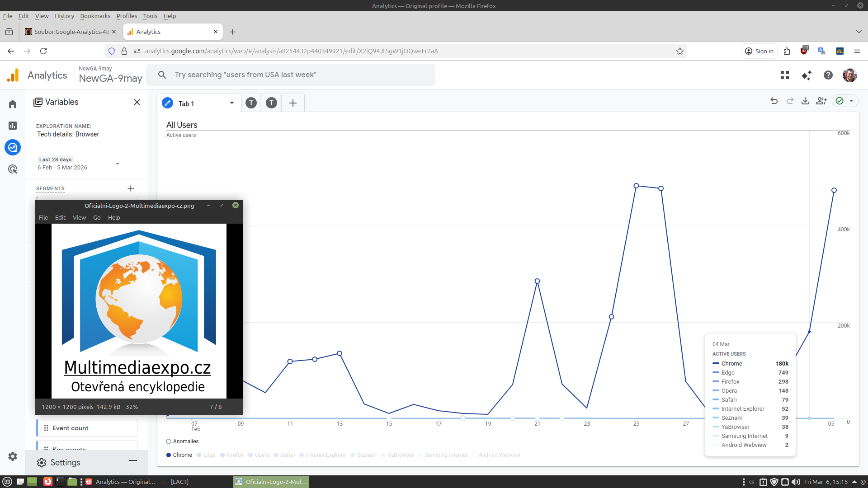Open the Bookmarks menu in Firefox

95,16
